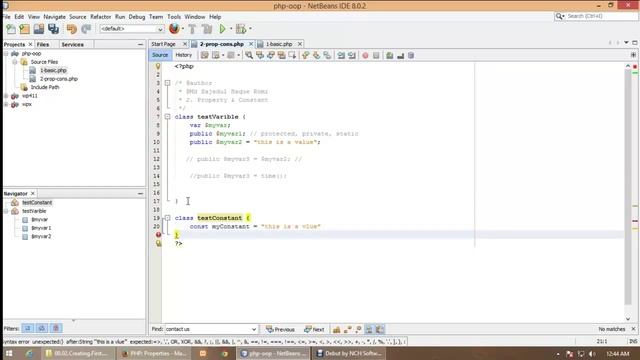
Task: Click the lightbulb hint icon on line 1
Action: [x=158, y=66]
